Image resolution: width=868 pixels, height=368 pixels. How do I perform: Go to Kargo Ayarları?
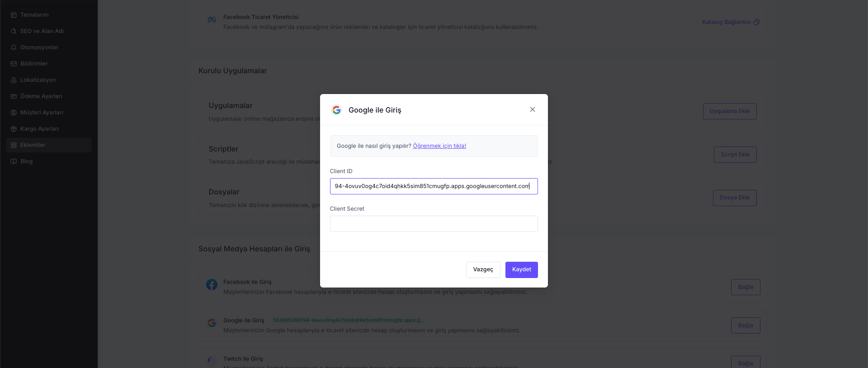pos(49,129)
